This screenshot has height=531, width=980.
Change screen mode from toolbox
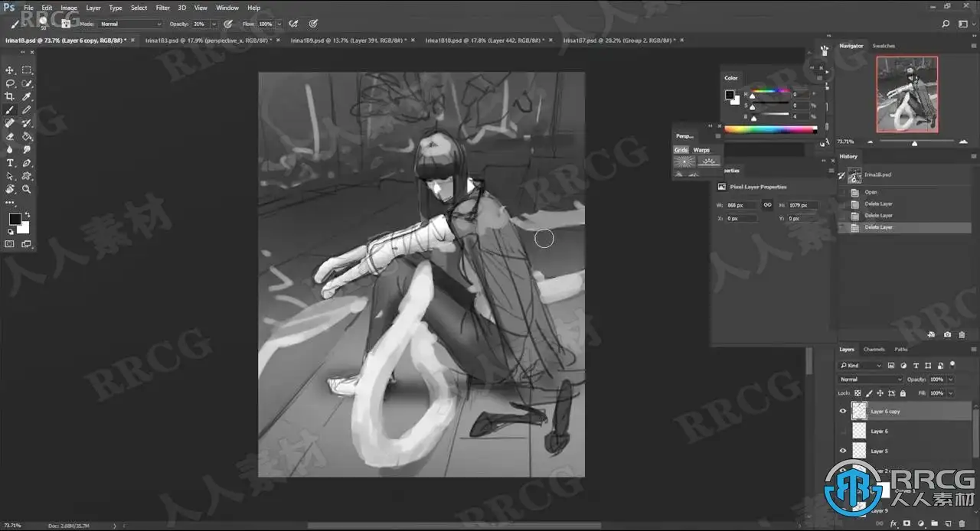[x=27, y=244]
